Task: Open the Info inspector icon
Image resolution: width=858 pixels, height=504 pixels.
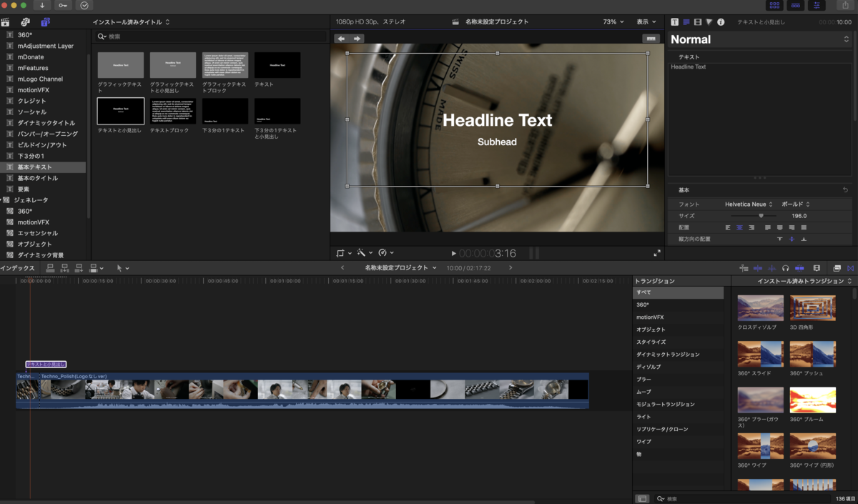Action: pos(721,22)
